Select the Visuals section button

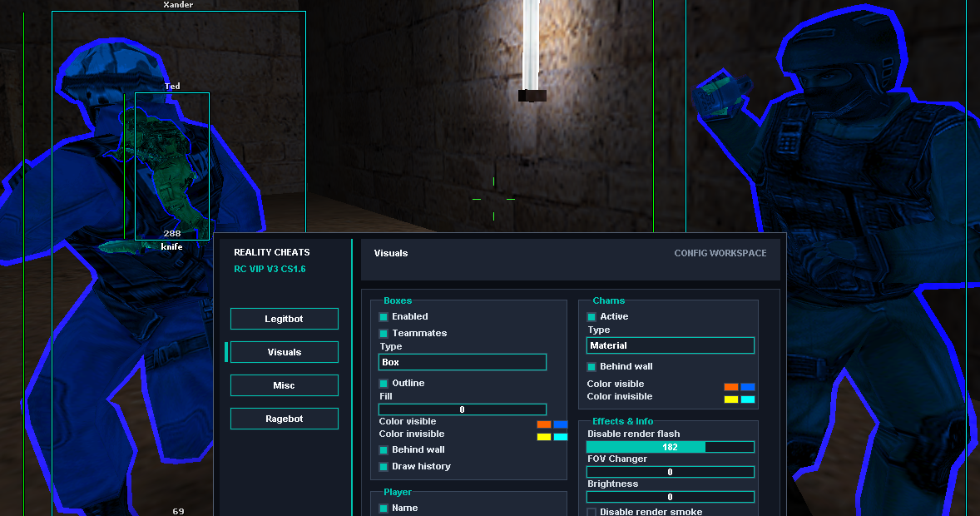tap(285, 352)
